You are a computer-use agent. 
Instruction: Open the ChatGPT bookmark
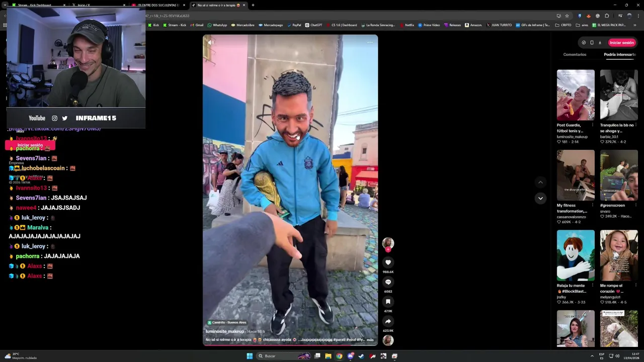[x=313, y=25]
